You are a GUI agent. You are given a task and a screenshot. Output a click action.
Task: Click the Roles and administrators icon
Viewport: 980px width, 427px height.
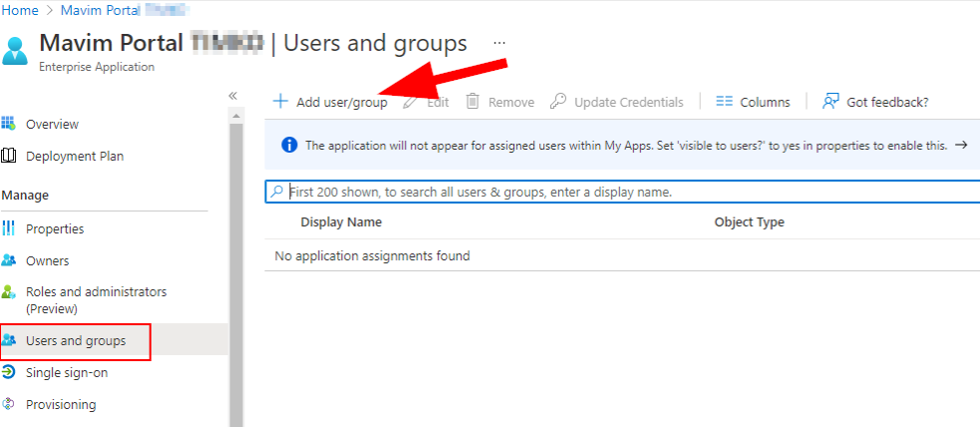click(8, 292)
